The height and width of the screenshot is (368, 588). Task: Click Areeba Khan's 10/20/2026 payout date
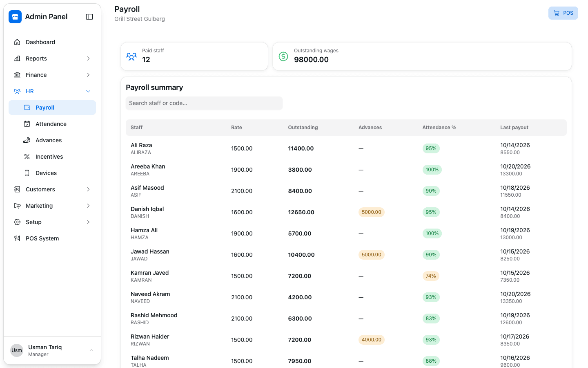515,166
